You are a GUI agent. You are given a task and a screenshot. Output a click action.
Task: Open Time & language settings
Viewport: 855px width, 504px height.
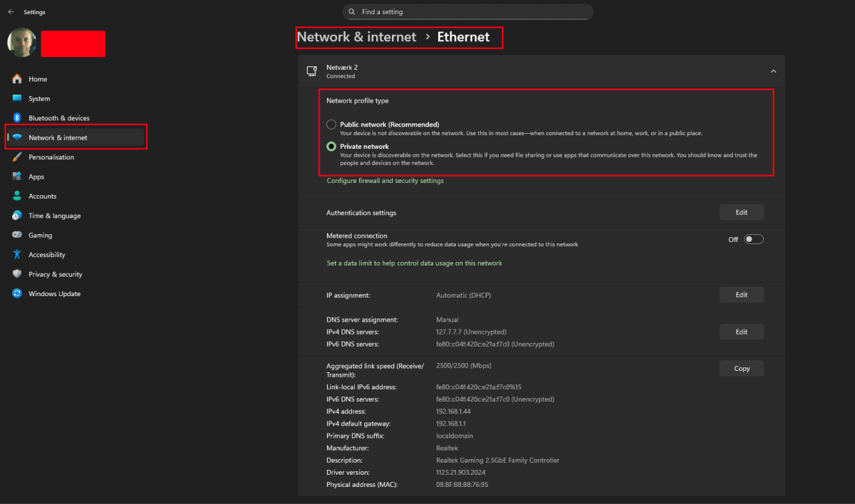coord(54,216)
